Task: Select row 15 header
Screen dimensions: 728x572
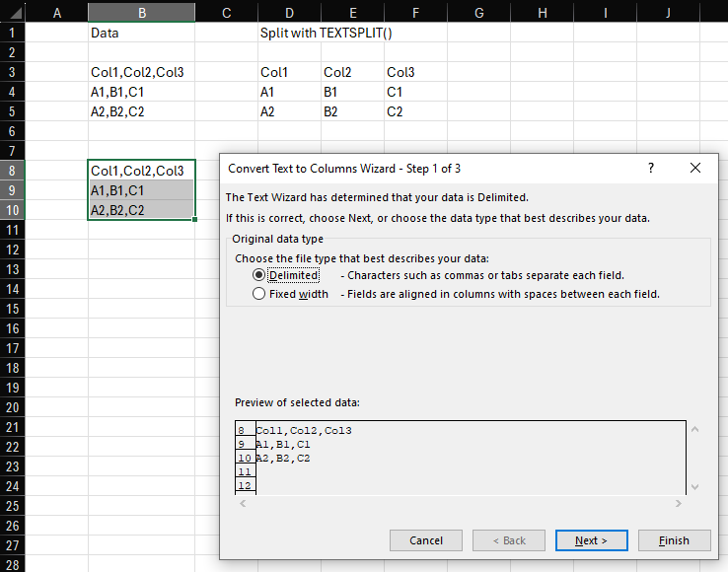Action: tap(11, 309)
